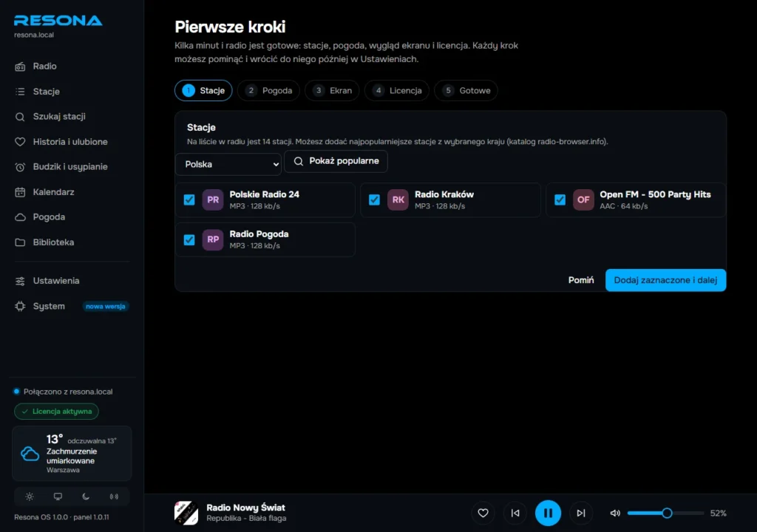This screenshot has width=757, height=532.
Task: Open Stacje in the sidebar menu
Action: tap(72, 92)
